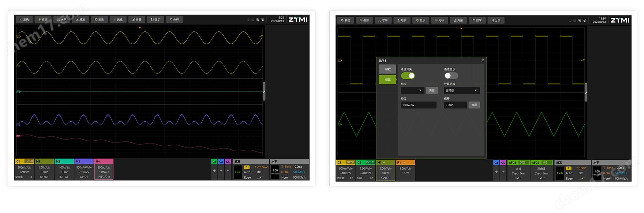This screenshot has height=213, width=644.
Task: Select M4 INTG(C1) math channel card
Action: pyautogui.click(x=104, y=170)
